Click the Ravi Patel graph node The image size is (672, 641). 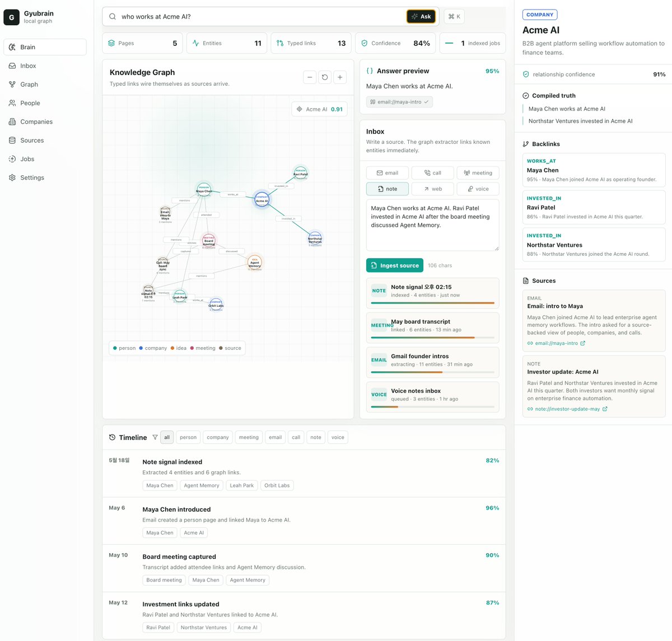pos(301,172)
